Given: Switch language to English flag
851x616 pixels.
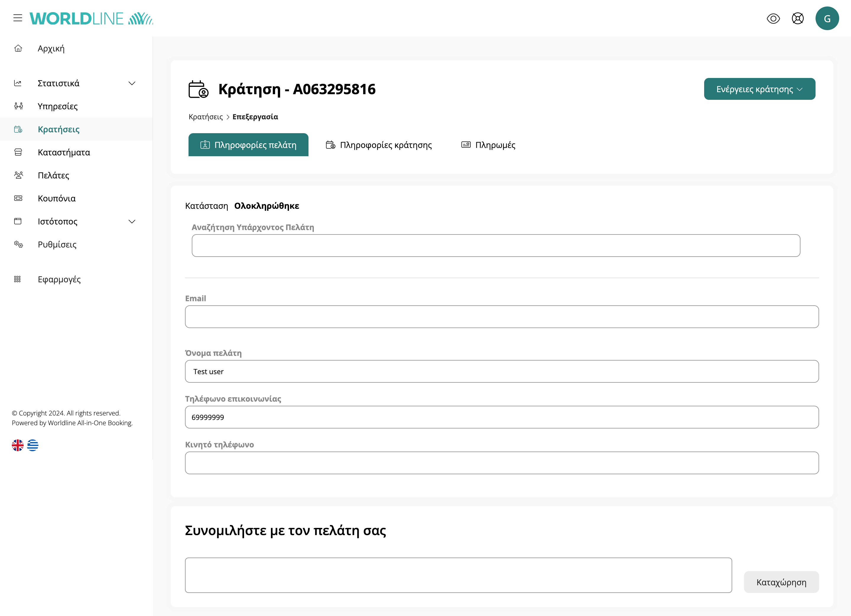Looking at the screenshot, I should point(18,445).
